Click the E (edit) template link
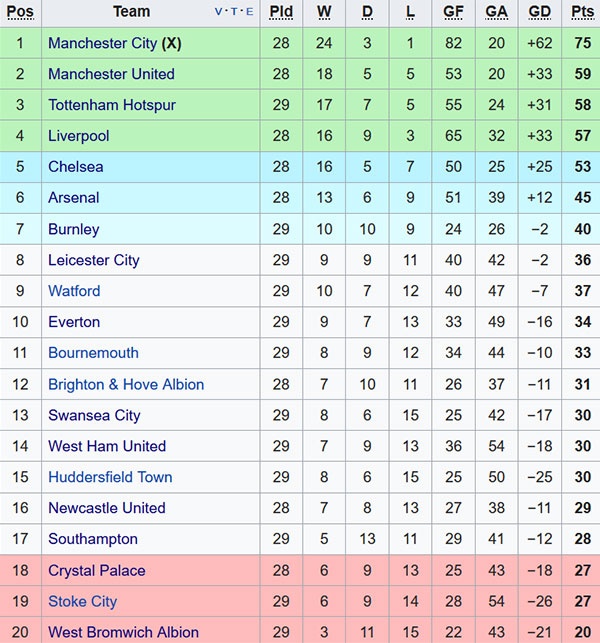 (249, 13)
